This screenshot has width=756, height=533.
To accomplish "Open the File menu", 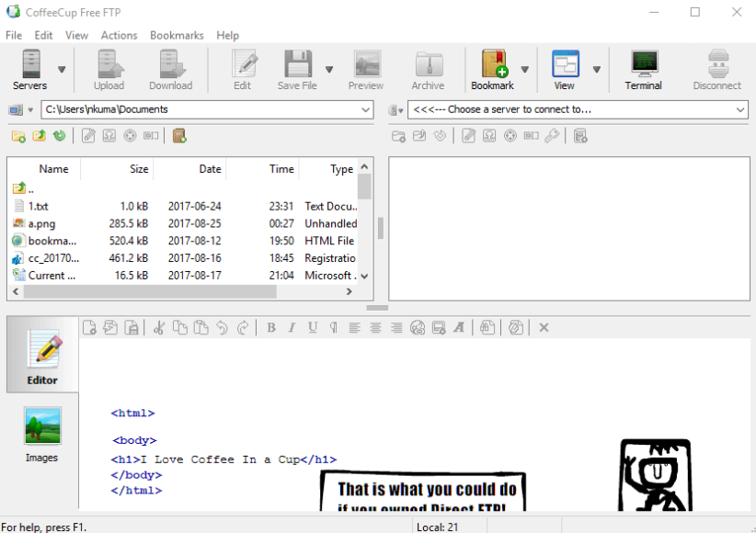I will [x=14, y=35].
